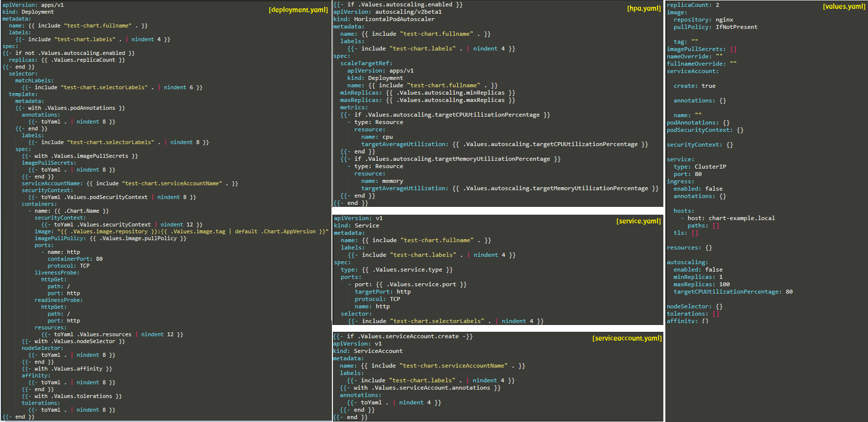The height and width of the screenshot is (422, 868).
Task: Click the 'name: memory' line
Action: click(382, 181)
